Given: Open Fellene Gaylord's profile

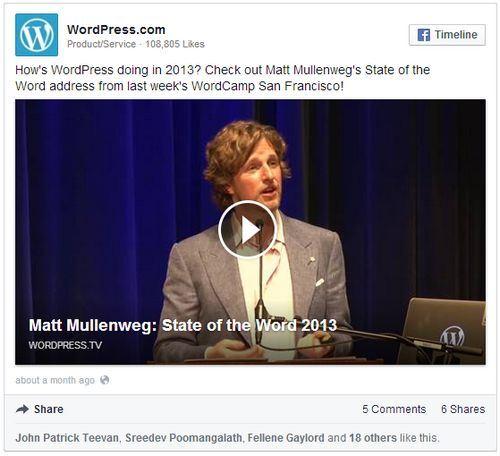Looking at the screenshot, I should [x=286, y=438].
